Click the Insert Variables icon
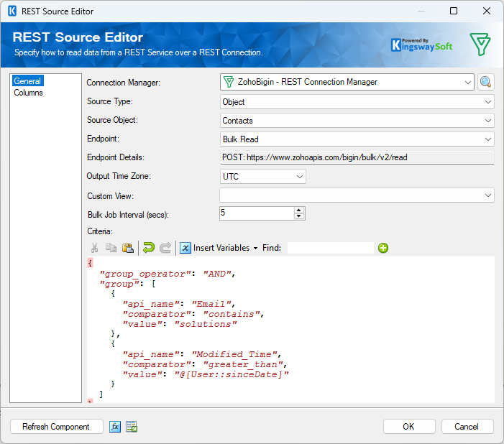This screenshot has height=444, width=504. 185,248
